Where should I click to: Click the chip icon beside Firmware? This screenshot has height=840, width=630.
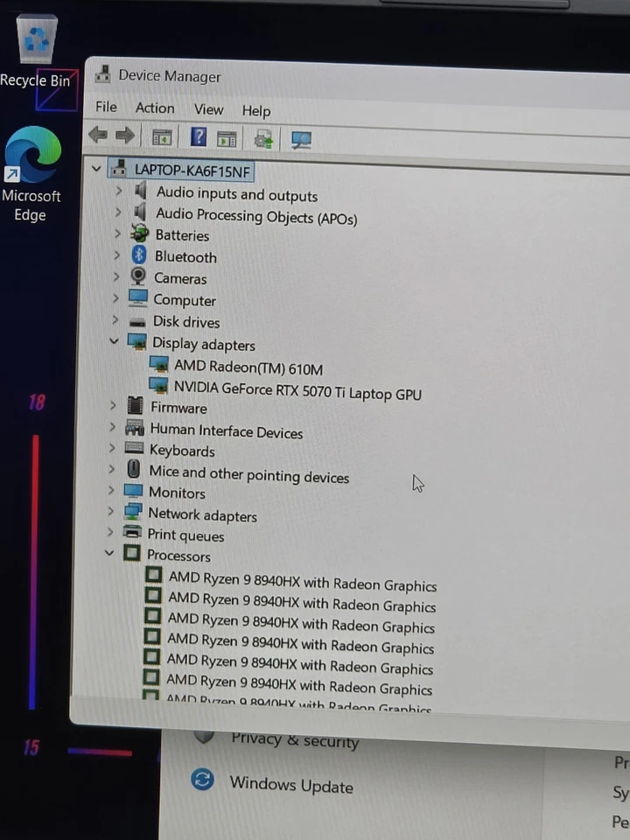[135, 405]
